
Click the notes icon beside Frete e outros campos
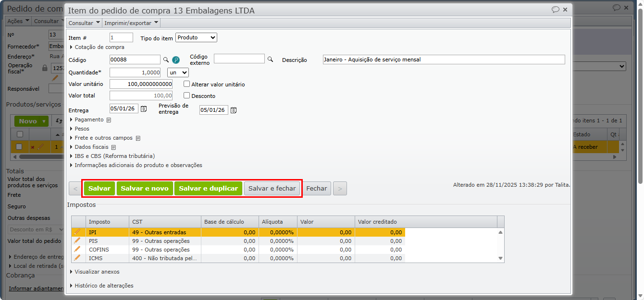(x=138, y=138)
